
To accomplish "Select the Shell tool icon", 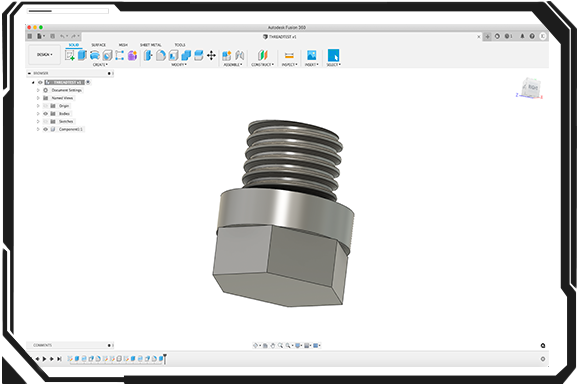I will click(x=173, y=56).
